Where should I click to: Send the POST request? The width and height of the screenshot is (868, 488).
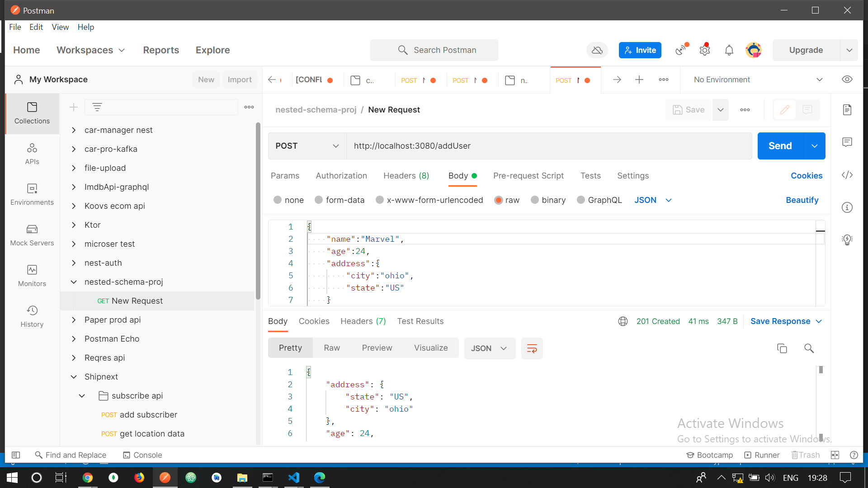[780, 146]
